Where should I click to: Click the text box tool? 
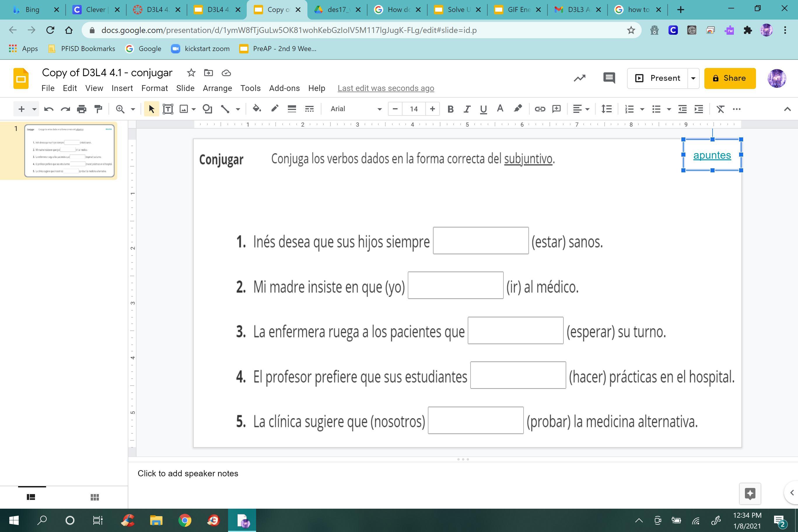pyautogui.click(x=168, y=109)
